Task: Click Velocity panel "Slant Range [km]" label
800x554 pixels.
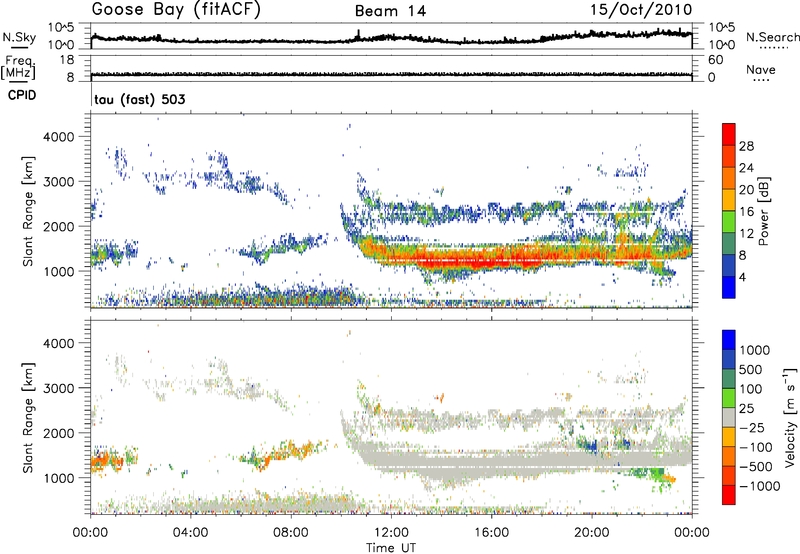Action: [28, 418]
